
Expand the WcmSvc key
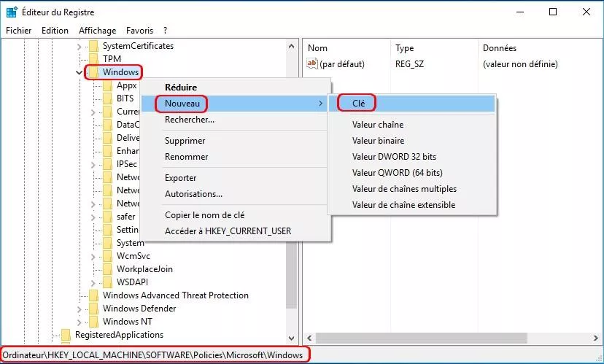[93, 257]
